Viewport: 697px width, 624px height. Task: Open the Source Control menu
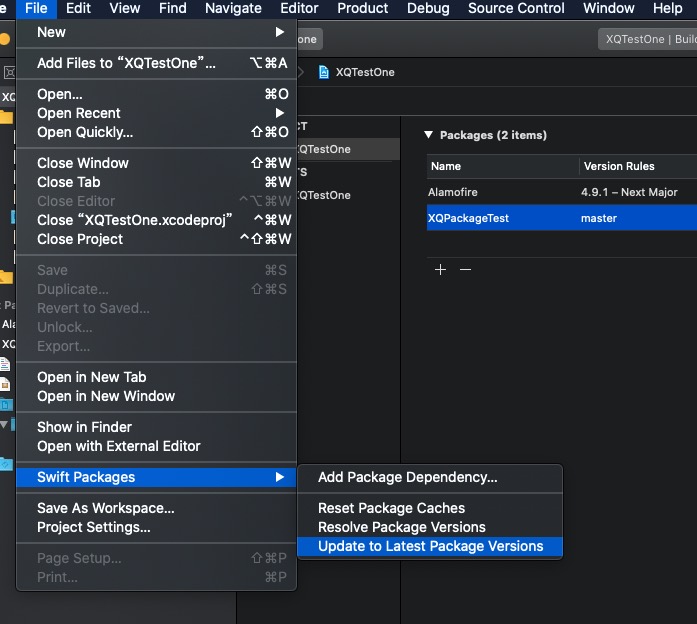click(516, 8)
